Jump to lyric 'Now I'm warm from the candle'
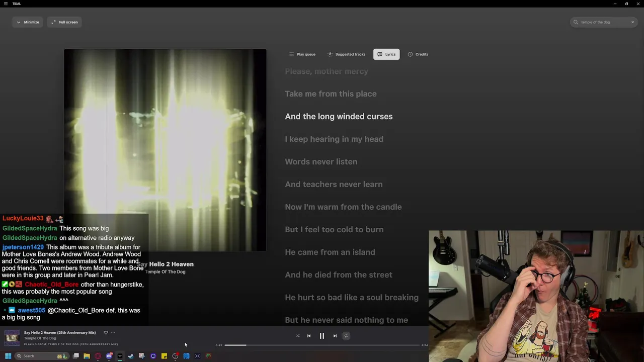Image resolution: width=644 pixels, height=362 pixels. [x=343, y=207]
